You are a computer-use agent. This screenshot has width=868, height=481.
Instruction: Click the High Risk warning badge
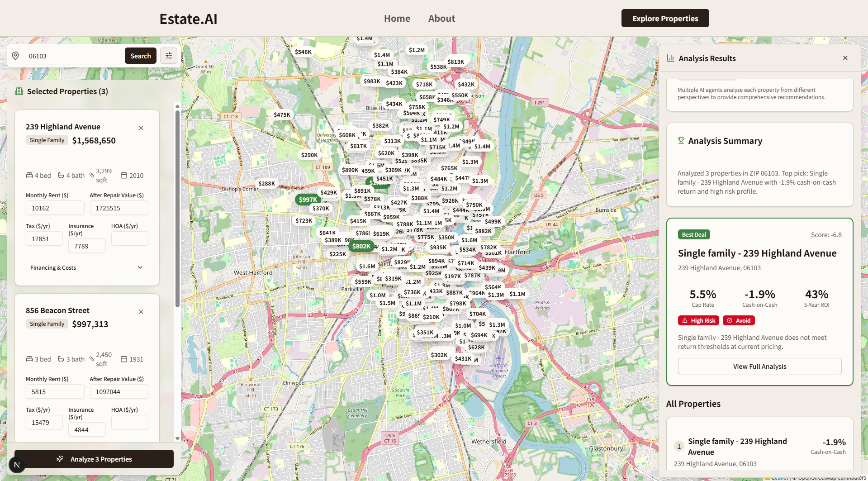tap(698, 320)
